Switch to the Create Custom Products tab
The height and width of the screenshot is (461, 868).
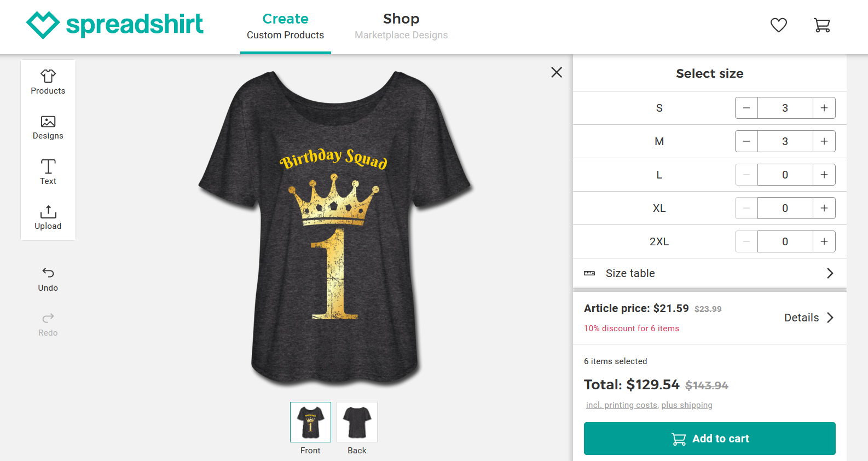(x=285, y=26)
